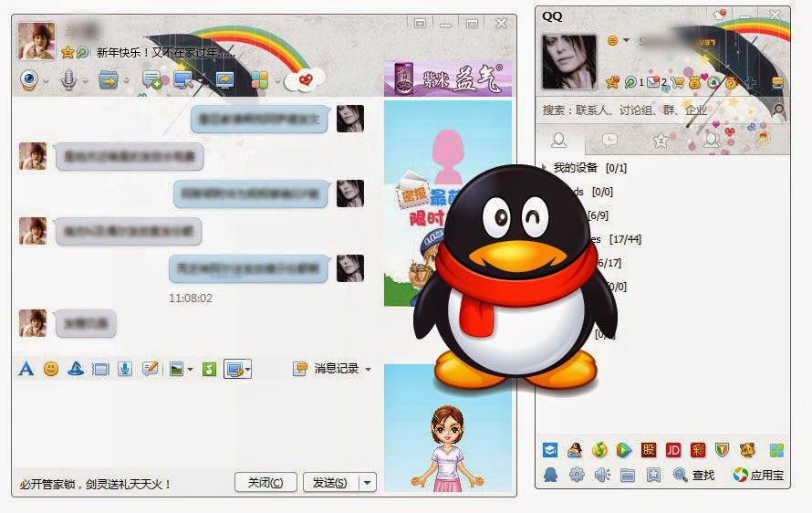Record a voice message in the chat toolbar

pos(125,369)
